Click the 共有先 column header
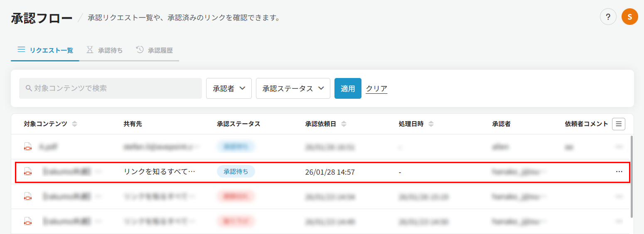This screenshot has height=234, width=644. 133,124
